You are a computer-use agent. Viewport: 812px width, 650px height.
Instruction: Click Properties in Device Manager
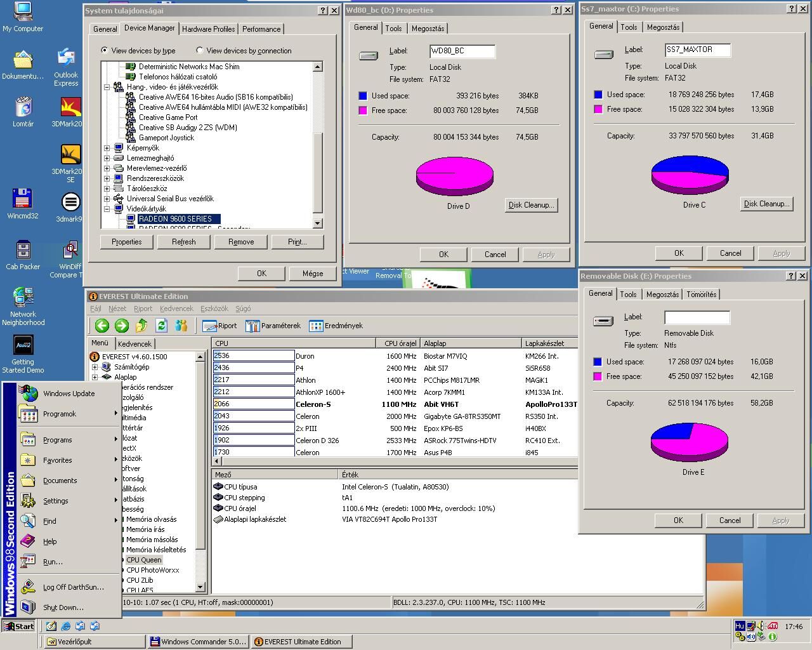click(x=127, y=242)
